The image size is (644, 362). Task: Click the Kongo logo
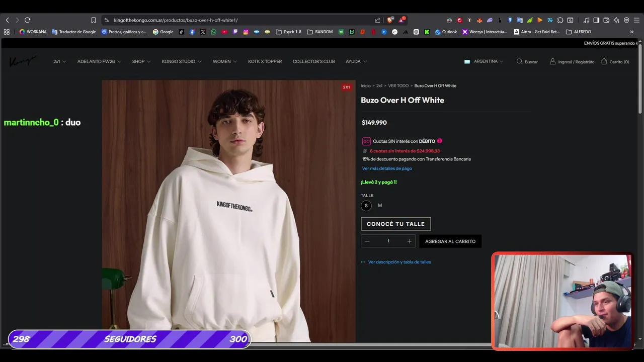tap(23, 61)
